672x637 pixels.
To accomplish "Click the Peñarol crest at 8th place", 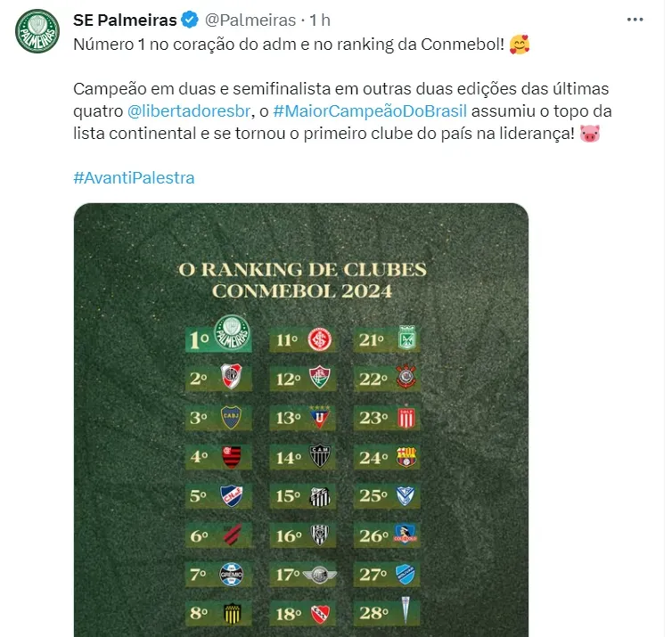I will tap(232, 614).
